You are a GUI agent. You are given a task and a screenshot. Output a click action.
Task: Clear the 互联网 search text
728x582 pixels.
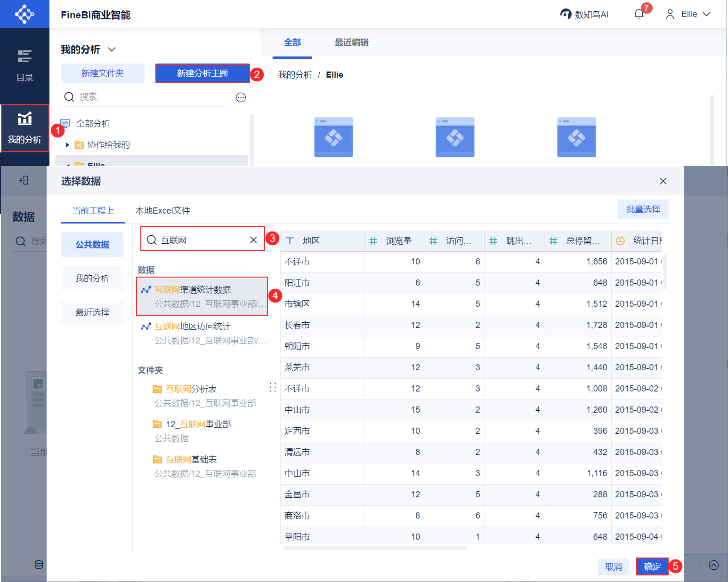coord(253,240)
